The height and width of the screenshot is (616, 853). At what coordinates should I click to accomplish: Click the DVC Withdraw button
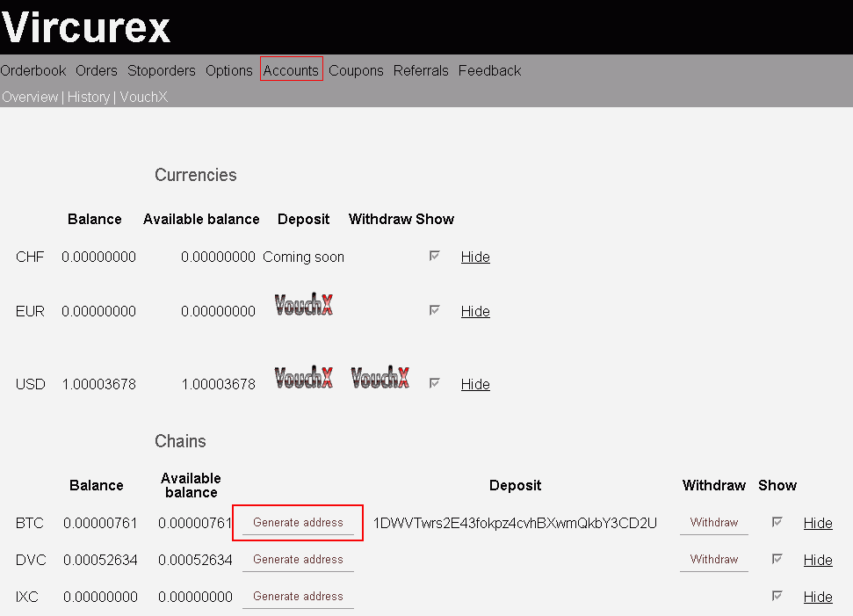(x=713, y=560)
